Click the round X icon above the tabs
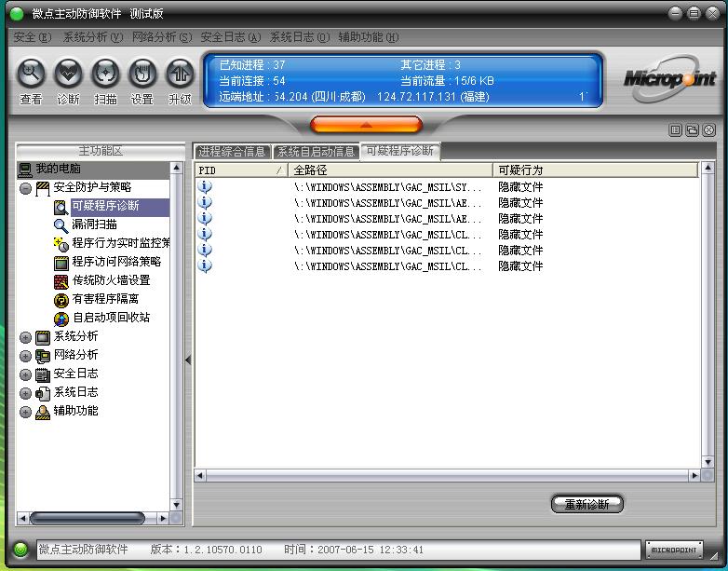 (709, 130)
